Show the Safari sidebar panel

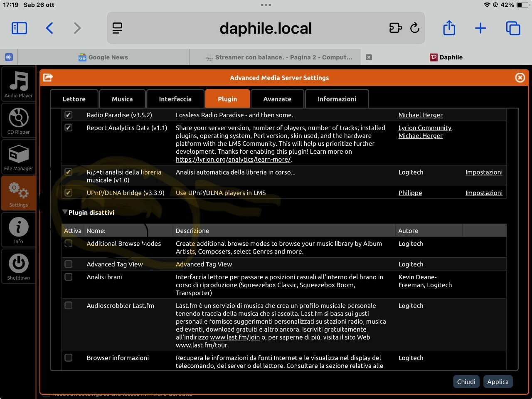(x=19, y=28)
